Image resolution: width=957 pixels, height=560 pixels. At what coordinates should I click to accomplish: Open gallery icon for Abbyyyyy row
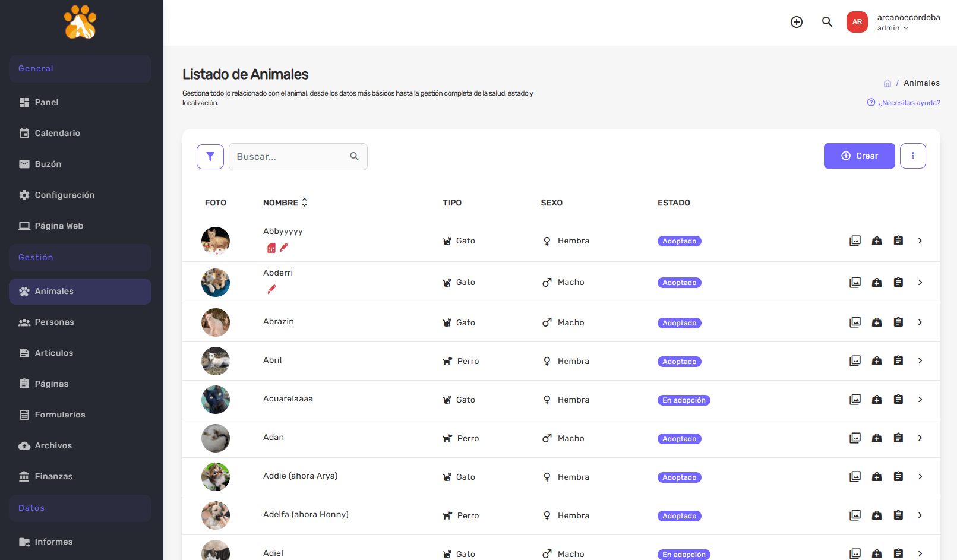(855, 241)
